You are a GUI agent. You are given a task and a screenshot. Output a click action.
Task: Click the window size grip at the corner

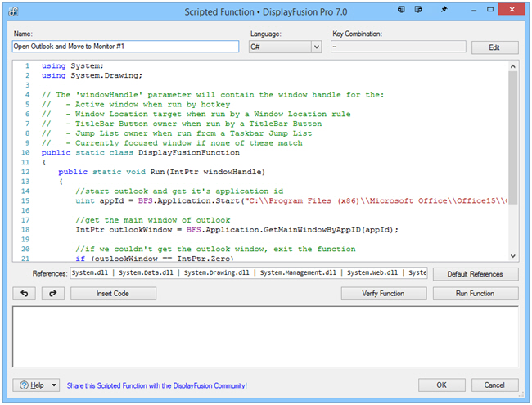pos(521,395)
